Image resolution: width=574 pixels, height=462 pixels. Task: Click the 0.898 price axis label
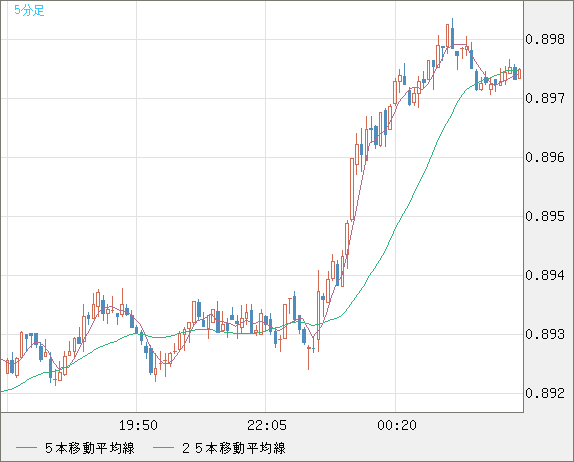(545, 39)
